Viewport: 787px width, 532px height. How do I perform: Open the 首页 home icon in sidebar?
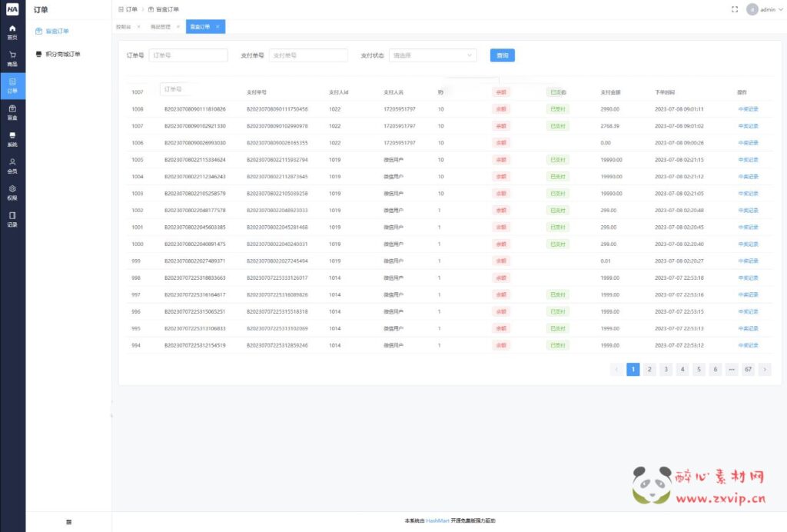[x=12, y=32]
